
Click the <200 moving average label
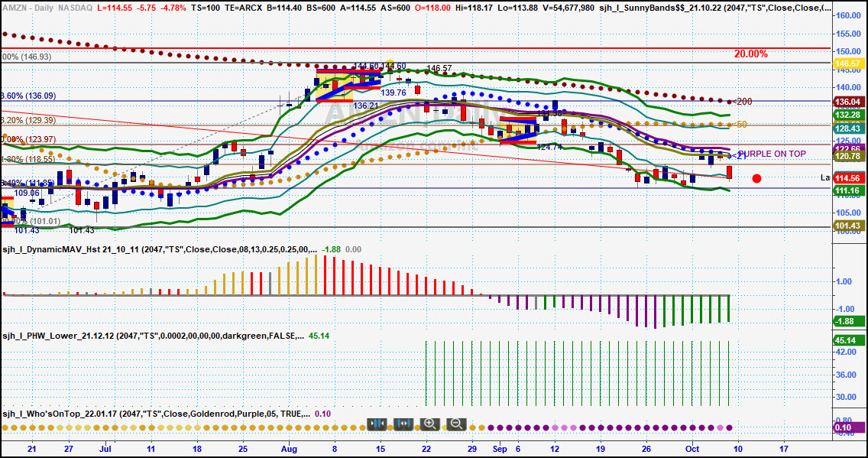[742, 102]
